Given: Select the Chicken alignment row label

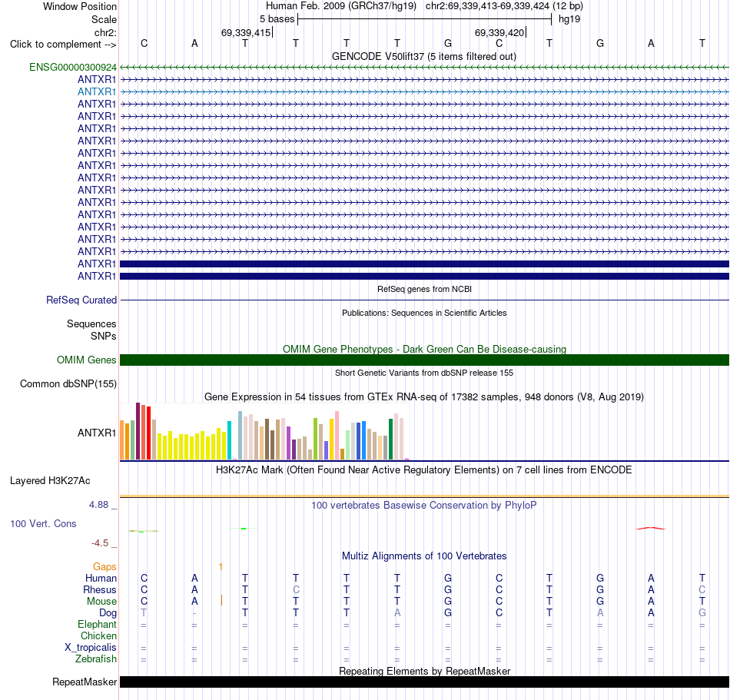Looking at the screenshot, I should (98, 635).
